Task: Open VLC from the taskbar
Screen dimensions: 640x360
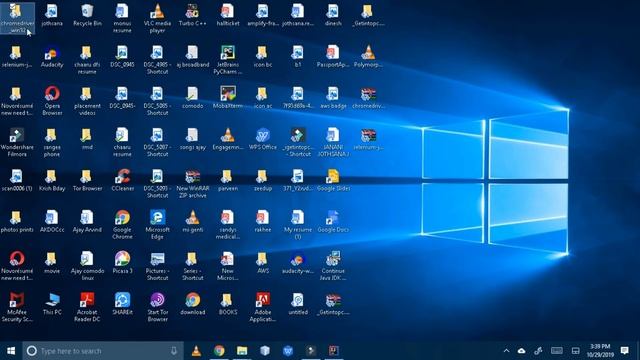Action: pos(196,351)
